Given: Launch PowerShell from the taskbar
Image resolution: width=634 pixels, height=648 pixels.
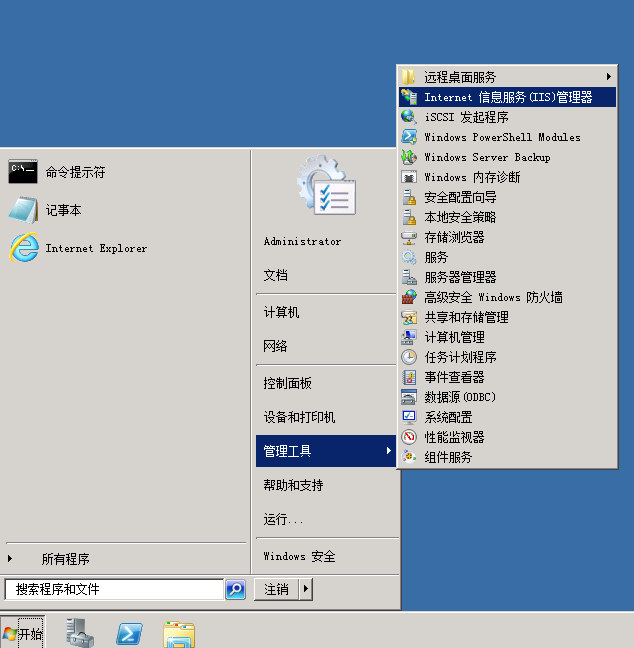Looking at the screenshot, I should click(129, 634).
